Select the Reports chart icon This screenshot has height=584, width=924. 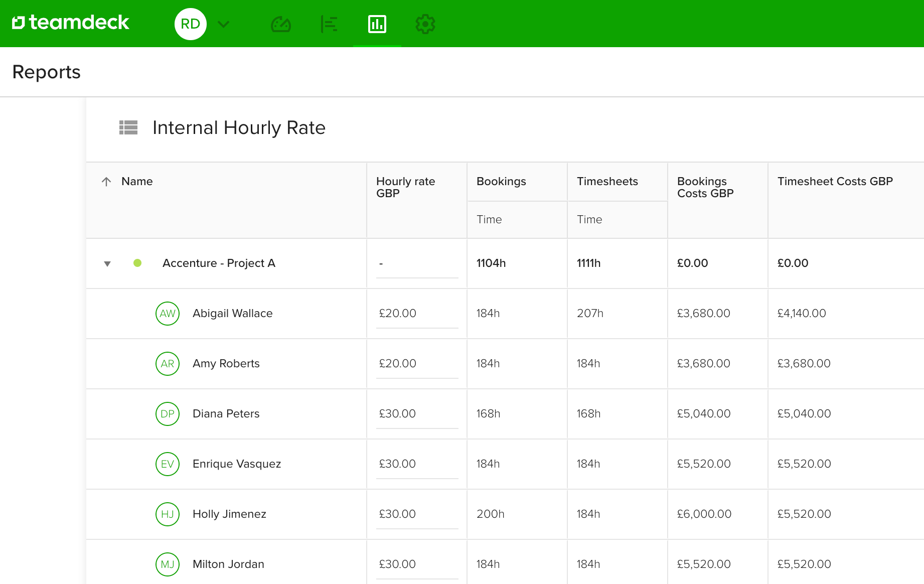[x=377, y=24]
